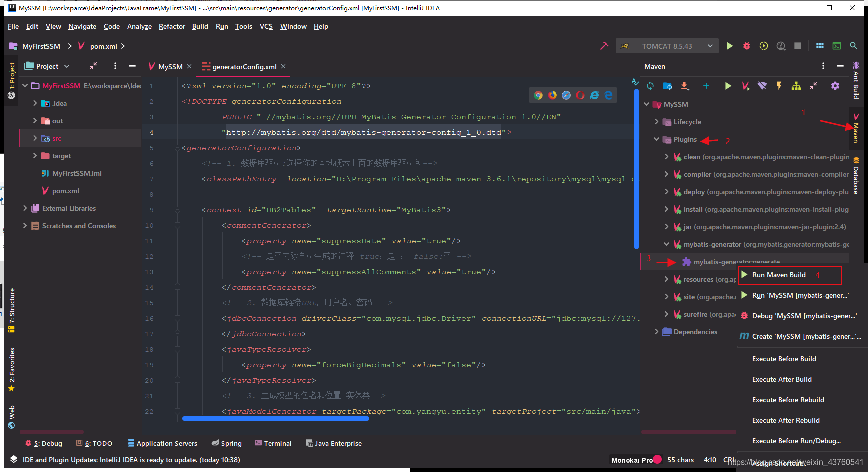Screen dimensions: 868x472
Task: Toggle skip tests mode lightning icon
Action: 779,86
